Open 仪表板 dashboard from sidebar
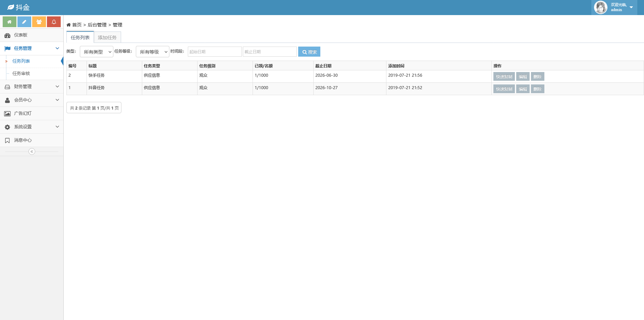The image size is (644, 320). coord(21,35)
